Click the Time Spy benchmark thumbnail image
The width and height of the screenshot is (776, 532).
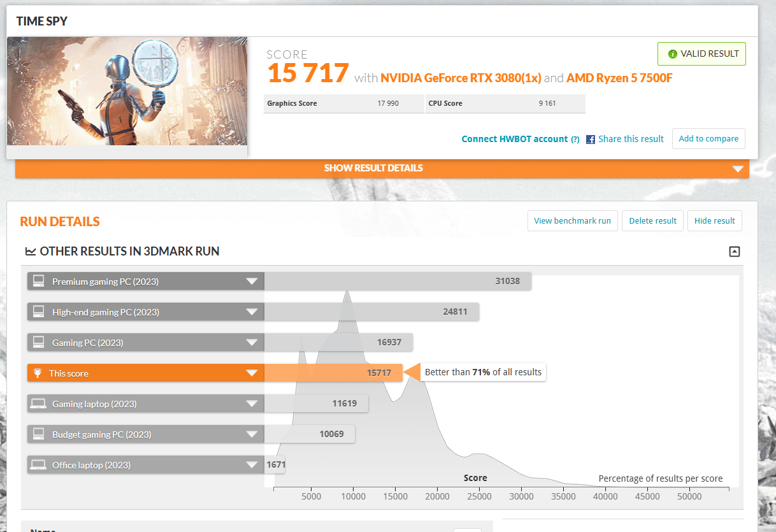click(x=127, y=91)
